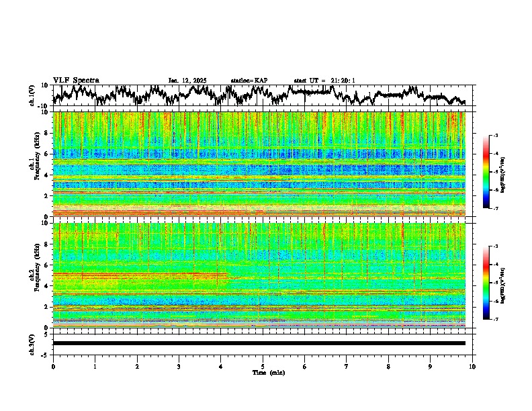Screen dimensions: 532x411
Task: Click the "0" tick on time axis
Action: pyautogui.click(x=53, y=367)
